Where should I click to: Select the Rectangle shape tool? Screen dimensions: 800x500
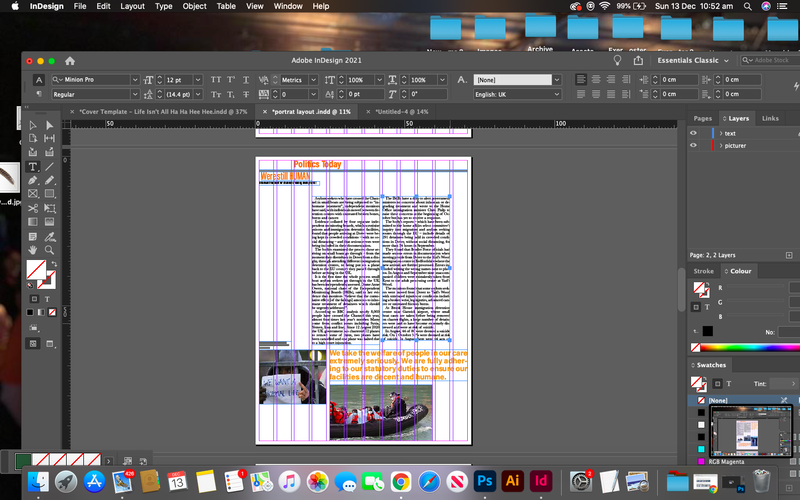tap(49, 194)
